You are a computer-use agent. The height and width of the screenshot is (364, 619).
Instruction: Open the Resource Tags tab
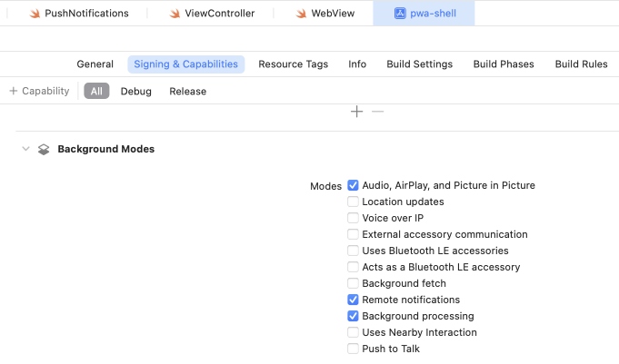293,64
